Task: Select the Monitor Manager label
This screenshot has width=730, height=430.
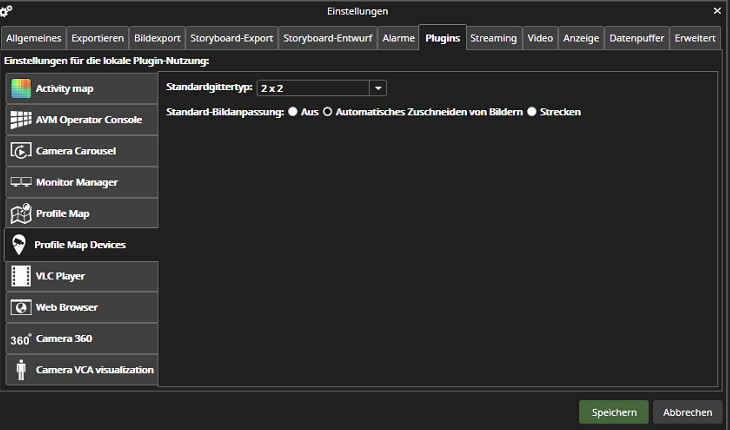Action: coord(77,182)
